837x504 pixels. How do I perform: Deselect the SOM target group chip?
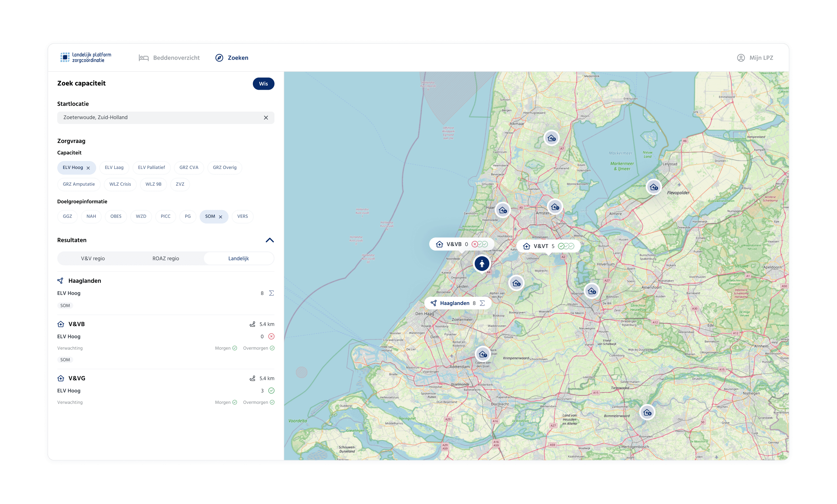[221, 216]
